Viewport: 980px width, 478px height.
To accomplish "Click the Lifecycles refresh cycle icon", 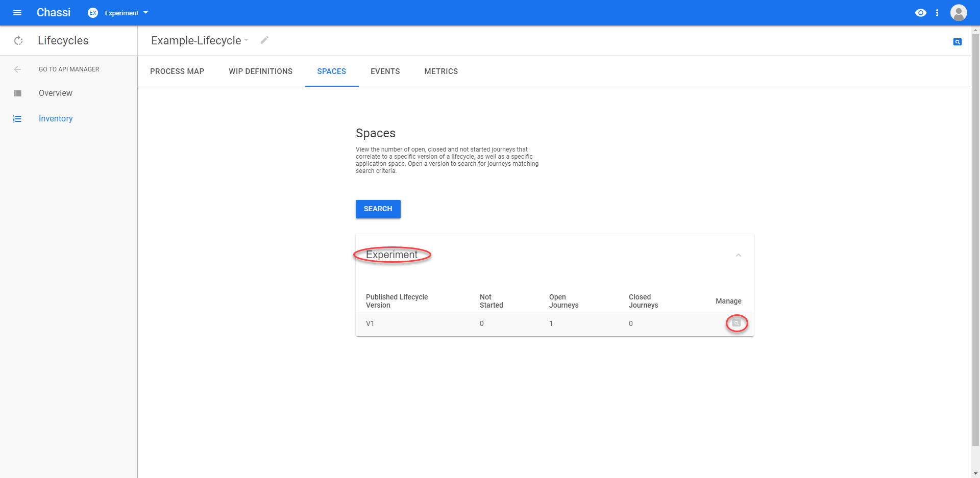I will [18, 40].
